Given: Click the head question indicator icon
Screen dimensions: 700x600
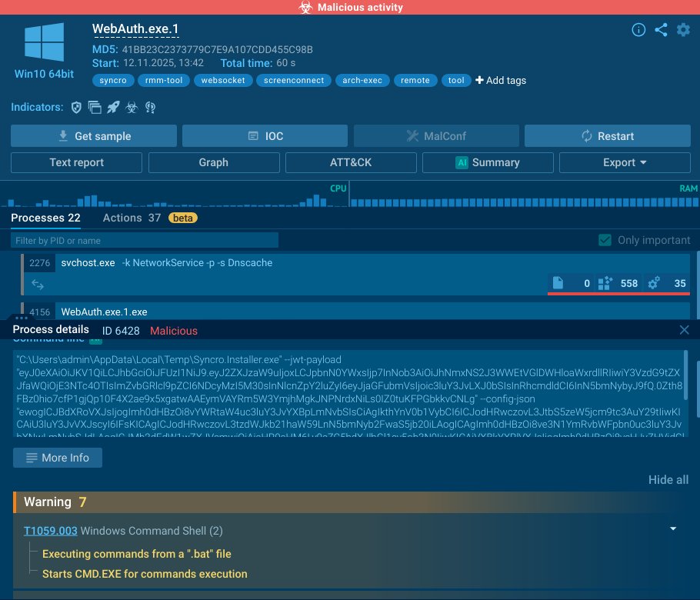Looking at the screenshot, I should pos(150,107).
